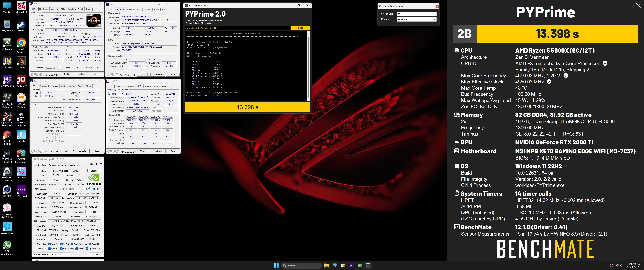Toggle the PhysX checkbox
The width and height of the screenshot is (644, 270).
pyautogui.click(x=77, y=248)
